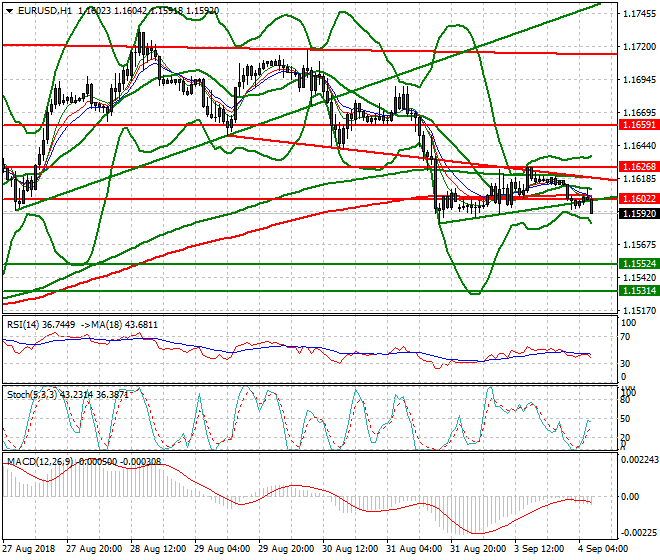Click the 1.17455 price scale value
The height and width of the screenshot is (560, 660).
tap(639, 14)
